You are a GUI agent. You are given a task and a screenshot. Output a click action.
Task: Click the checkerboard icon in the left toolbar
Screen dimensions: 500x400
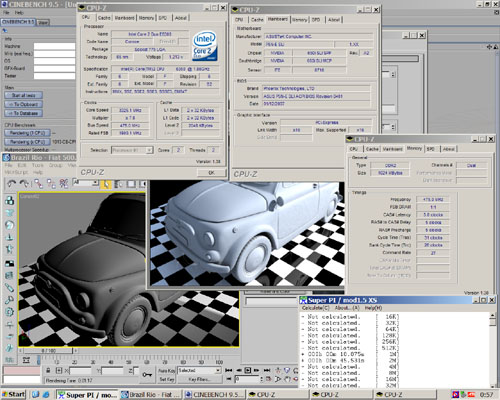pyautogui.click(x=9, y=263)
